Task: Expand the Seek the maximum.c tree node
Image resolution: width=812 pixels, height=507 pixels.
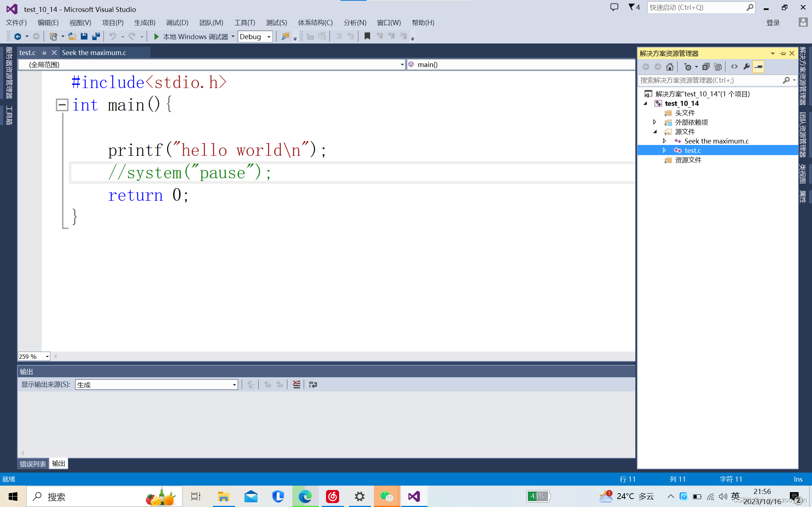Action: click(665, 141)
